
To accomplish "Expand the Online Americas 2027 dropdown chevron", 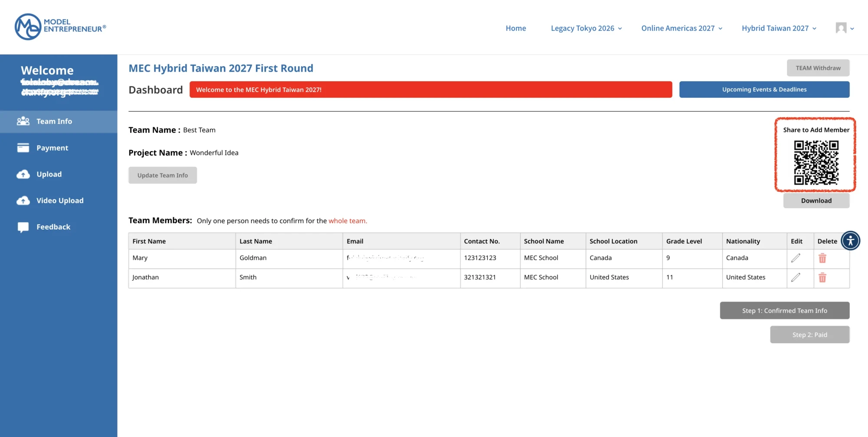I will point(720,29).
